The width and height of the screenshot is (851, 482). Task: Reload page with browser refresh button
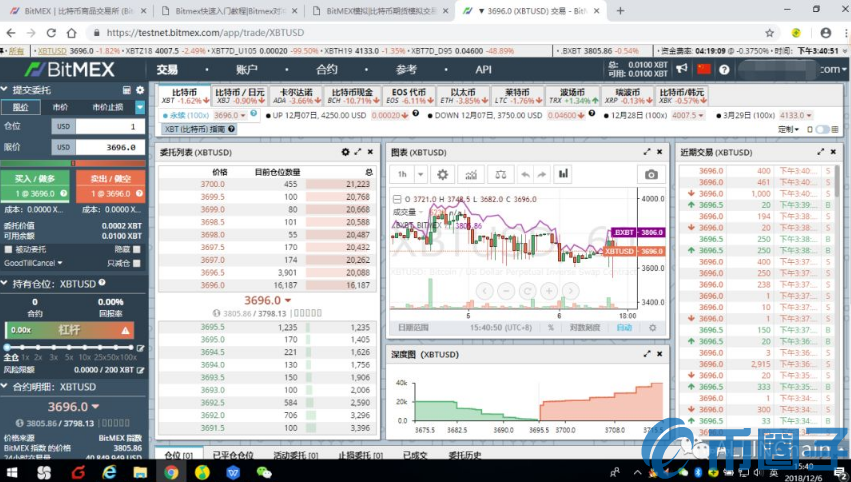tap(51, 33)
